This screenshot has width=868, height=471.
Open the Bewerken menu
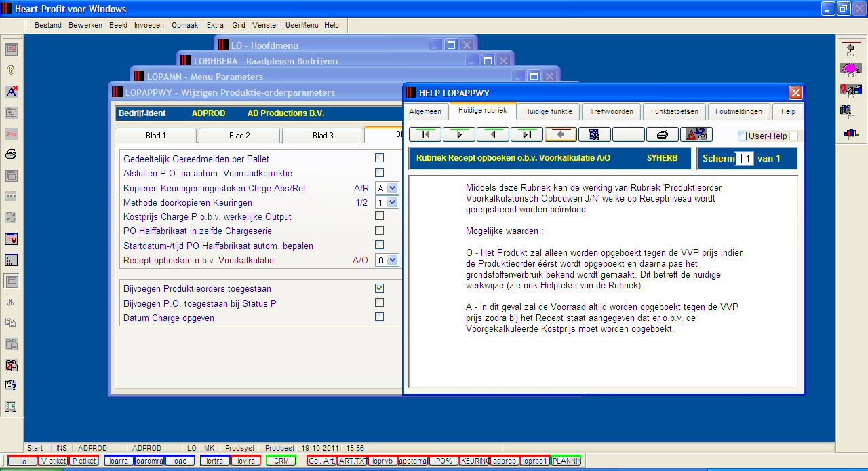[x=85, y=25]
